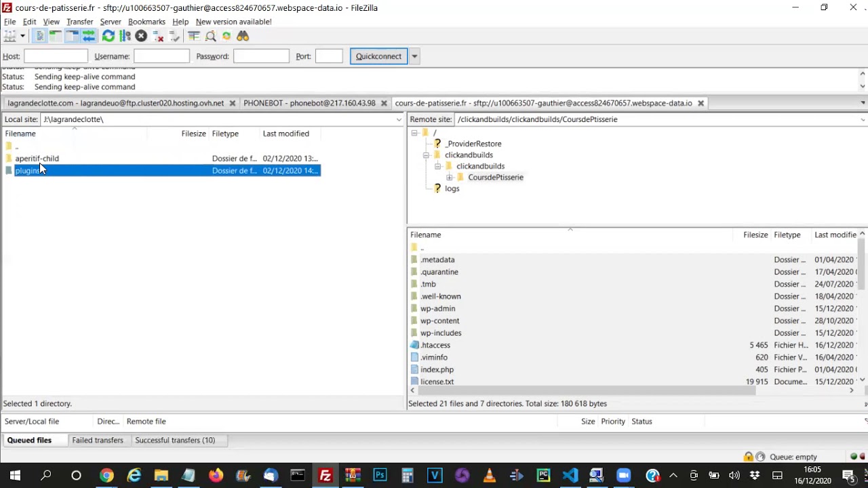Toggle directory comparison icon
The width and height of the screenshot is (868, 488).
210,36
